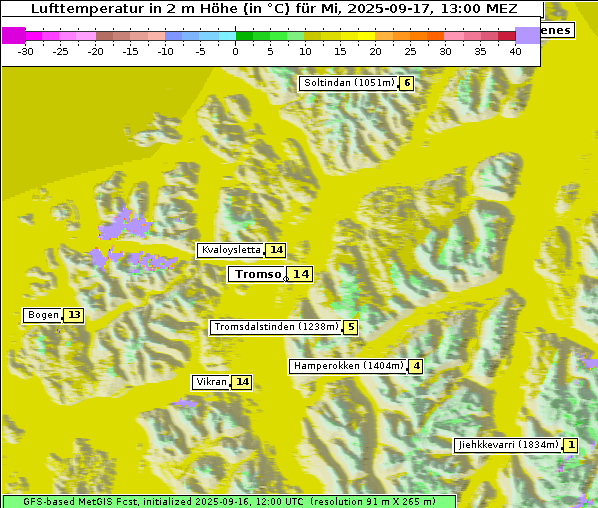Click Soltindan temperature value 6

point(407,83)
